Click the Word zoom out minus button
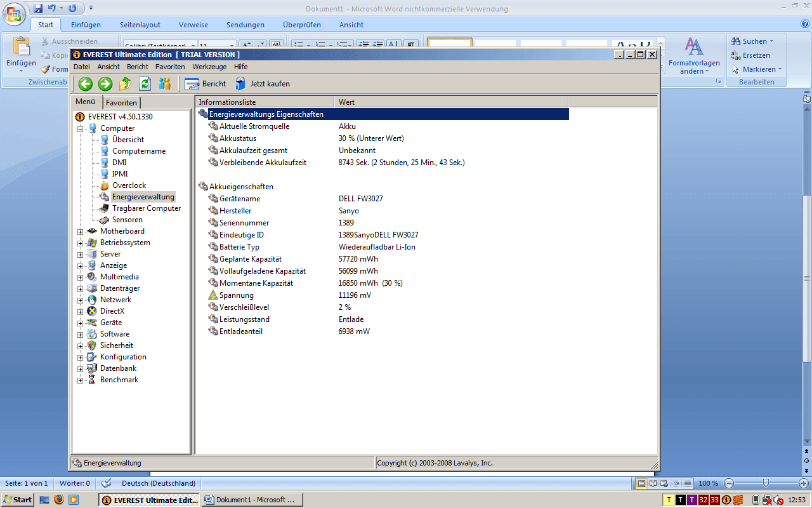The width and height of the screenshot is (812, 508). click(x=729, y=483)
